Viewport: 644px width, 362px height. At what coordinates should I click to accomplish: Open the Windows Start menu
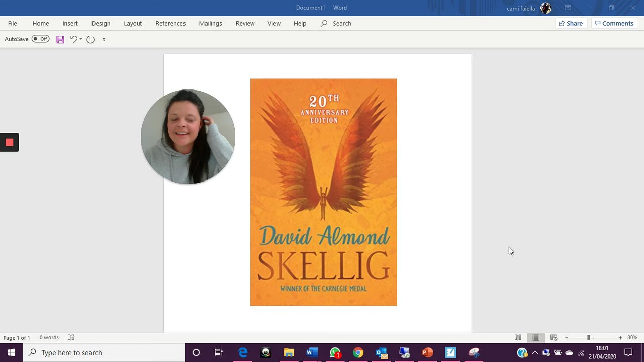point(11,353)
